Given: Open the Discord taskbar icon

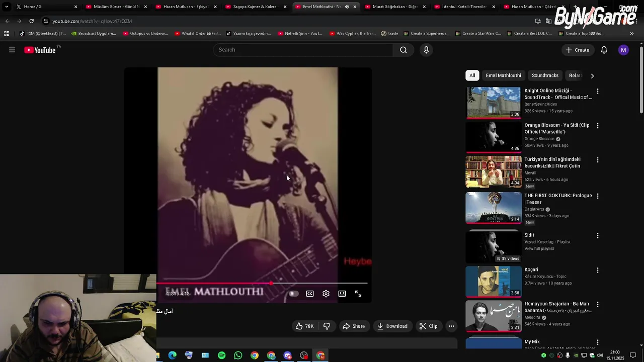Looking at the screenshot, I should point(288,355).
